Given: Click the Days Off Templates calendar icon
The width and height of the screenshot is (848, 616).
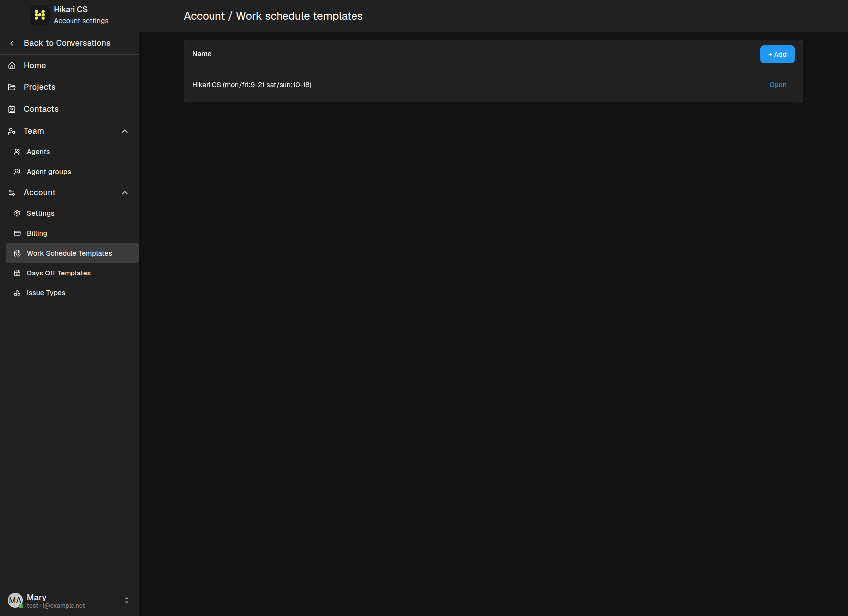Looking at the screenshot, I should pos(17,273).
